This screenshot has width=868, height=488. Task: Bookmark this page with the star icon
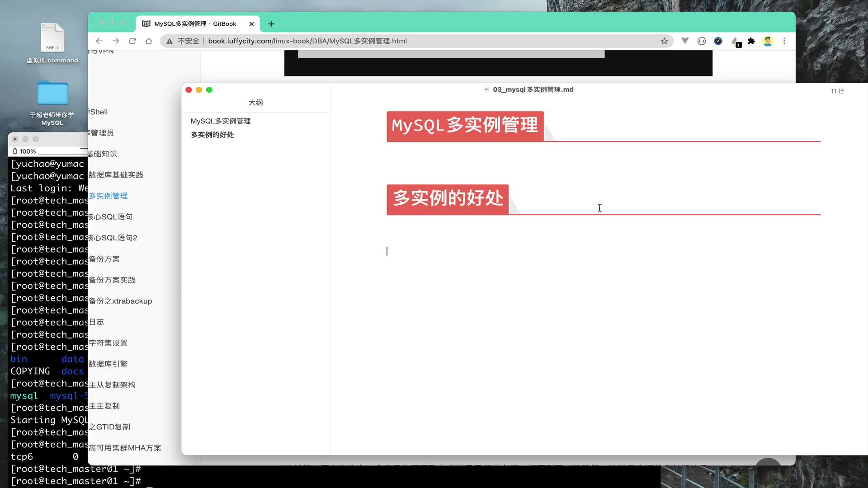pos(664,41)
